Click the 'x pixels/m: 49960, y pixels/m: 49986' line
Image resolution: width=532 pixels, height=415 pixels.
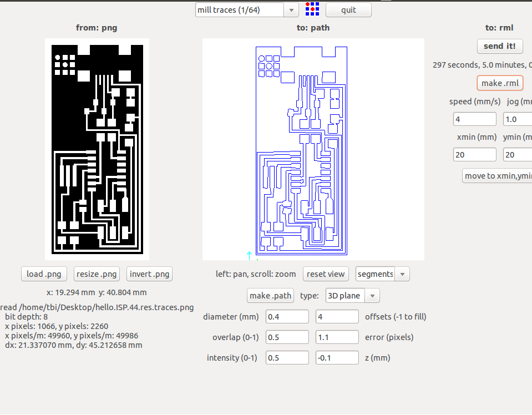pos(72,336)
